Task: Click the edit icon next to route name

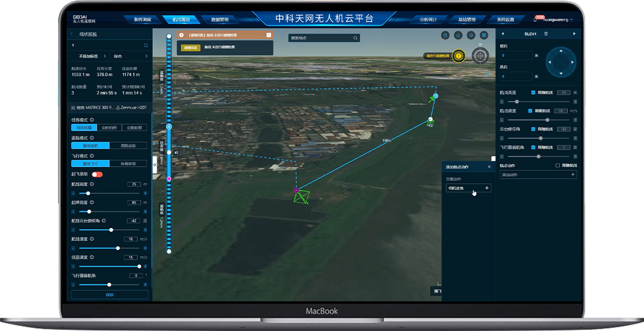Action: pos(146,45)
